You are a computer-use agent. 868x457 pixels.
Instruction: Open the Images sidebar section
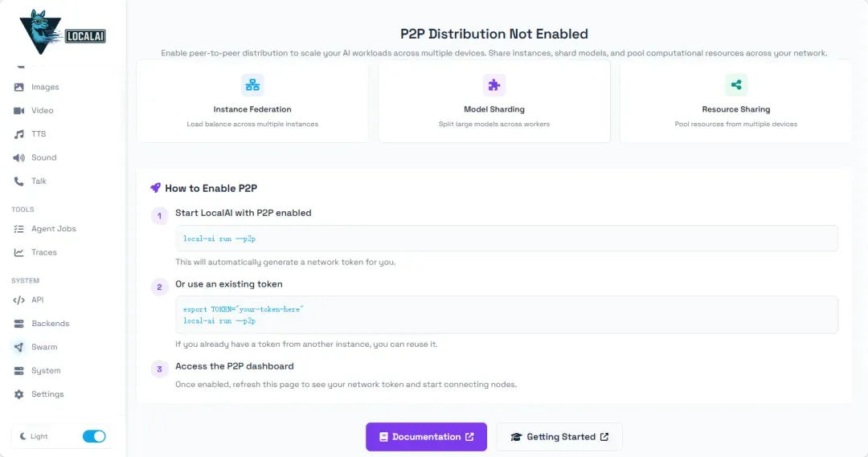coord(44,87)
